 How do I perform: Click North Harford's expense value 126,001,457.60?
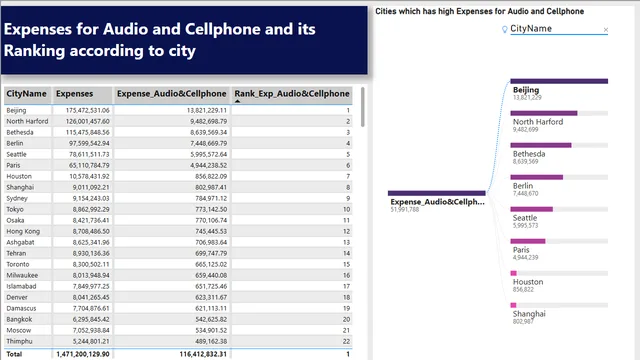87,121
